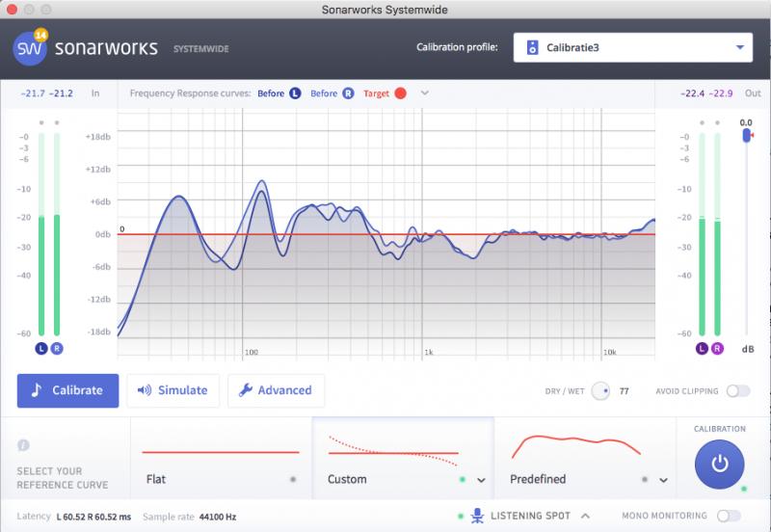The width and height of the screenshot is (771, 532).
Task: Click the right output level meter bar
Action: [717, 234]
